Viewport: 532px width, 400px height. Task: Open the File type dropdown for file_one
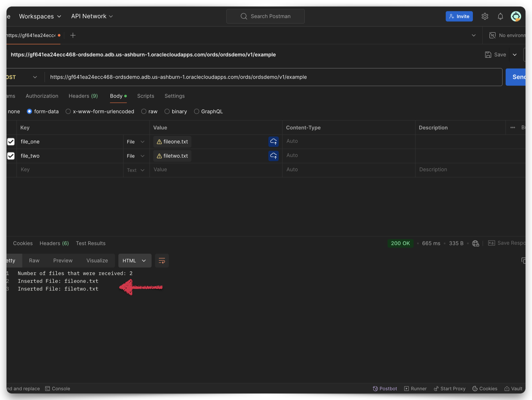(x=135, y=142)
